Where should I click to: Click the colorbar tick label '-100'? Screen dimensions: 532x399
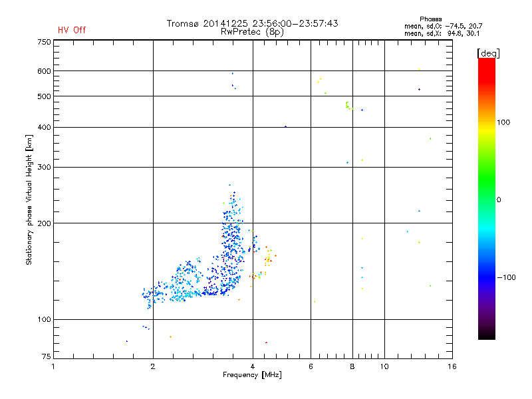(x=507, y=277)
